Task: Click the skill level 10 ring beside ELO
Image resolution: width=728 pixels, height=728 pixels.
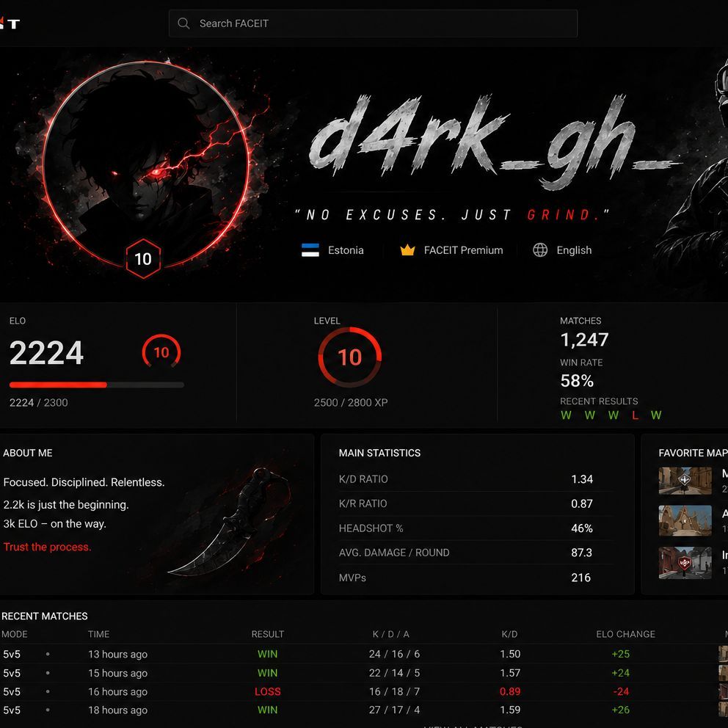Action: coord(161,352)
